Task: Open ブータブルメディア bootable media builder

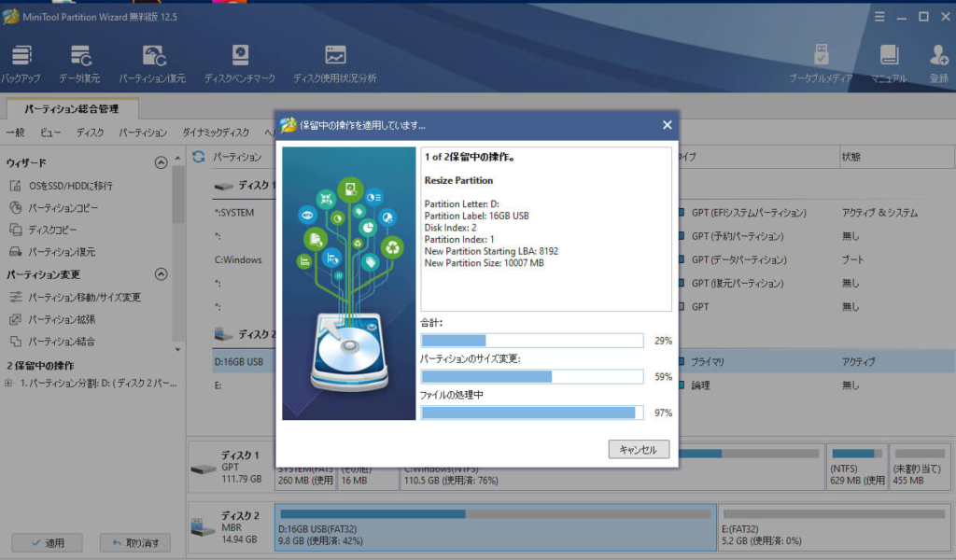Action: [821, 64]
